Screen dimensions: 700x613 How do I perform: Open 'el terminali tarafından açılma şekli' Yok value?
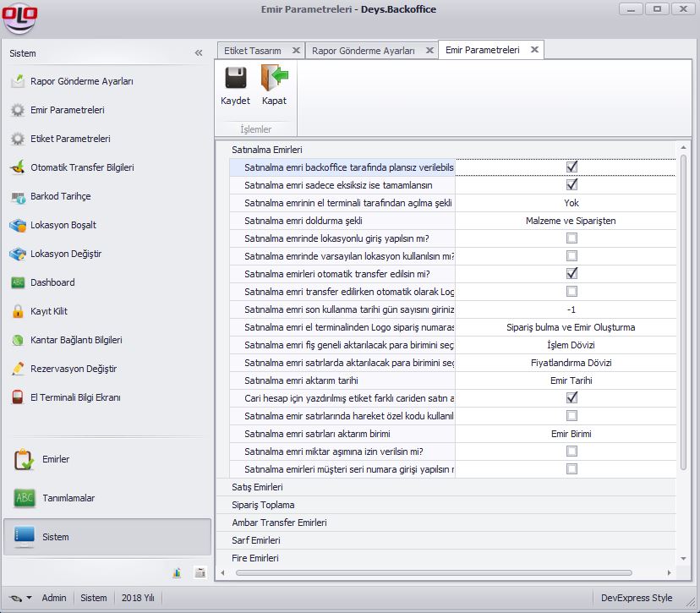point(566,203)
